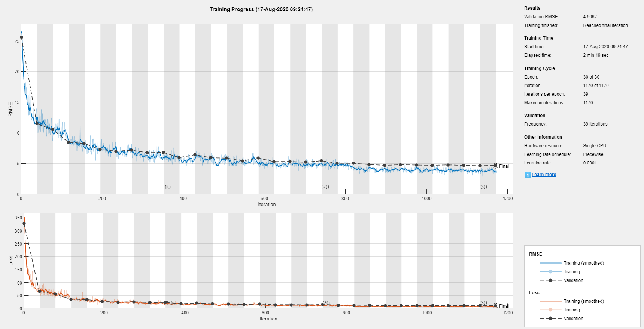The height and width of the screenshot is (329, 644).
Task: Select the Start time value in Training Time
Action: 605,47
